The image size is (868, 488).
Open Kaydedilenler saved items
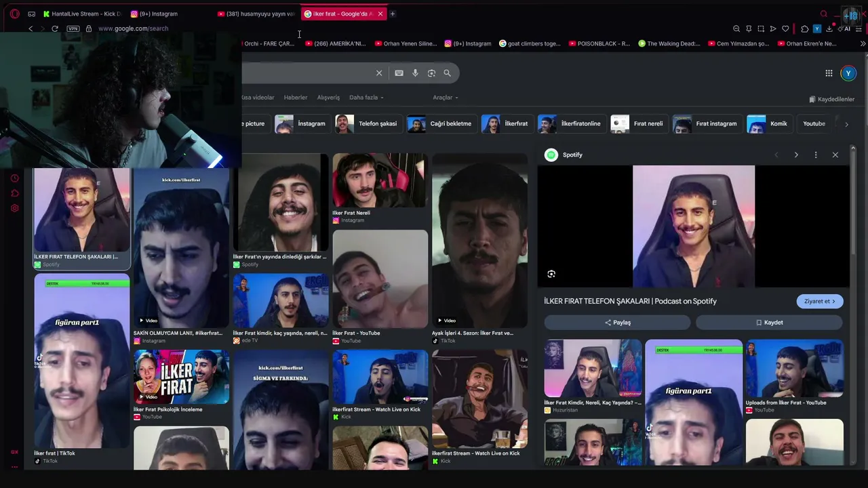pos(832,99)
